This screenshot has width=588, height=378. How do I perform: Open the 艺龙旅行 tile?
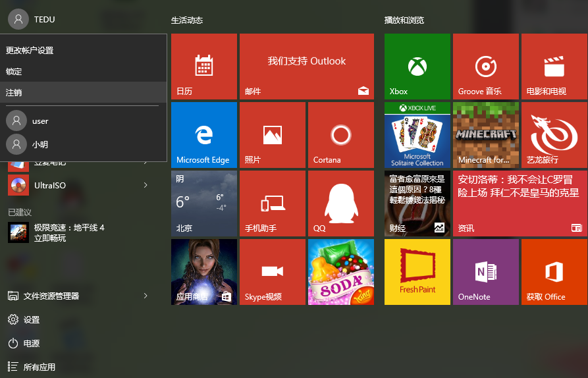554,135
